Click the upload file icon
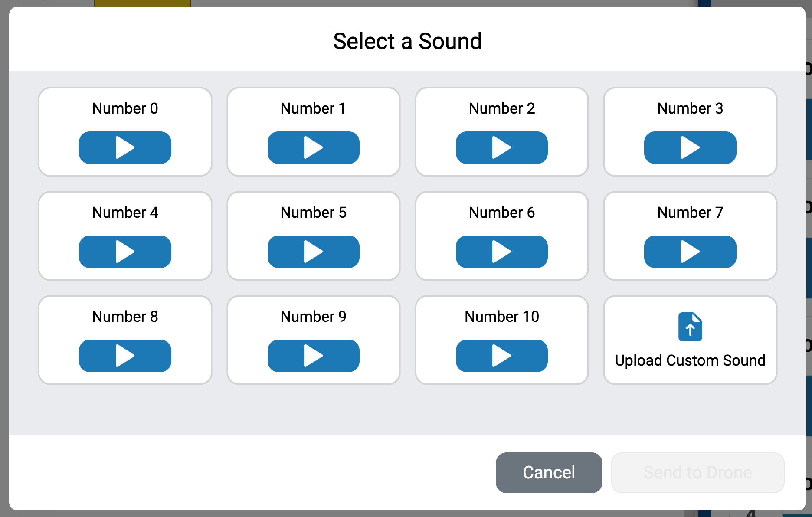Viewport: 812px width, 517px height. pos(690,327)
